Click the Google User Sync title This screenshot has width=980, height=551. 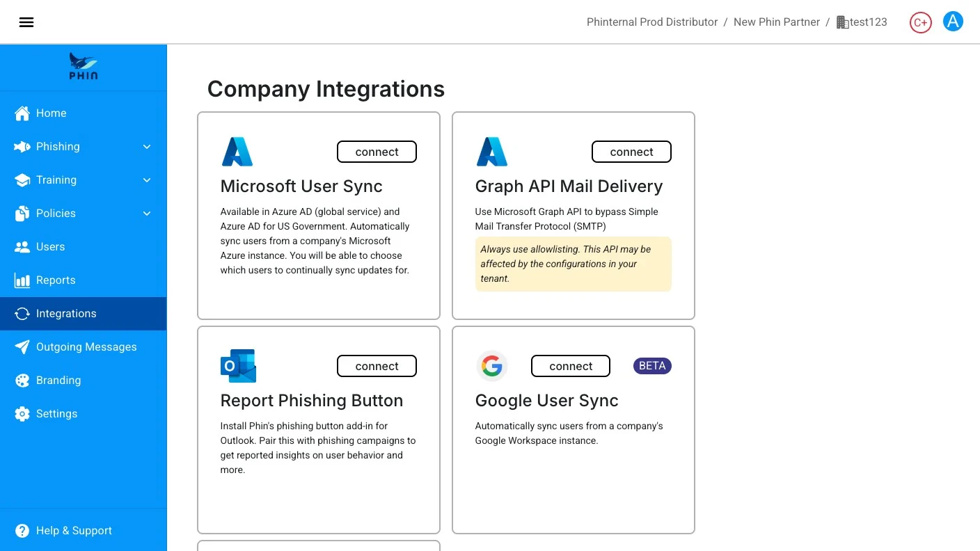tap(546, 401)
